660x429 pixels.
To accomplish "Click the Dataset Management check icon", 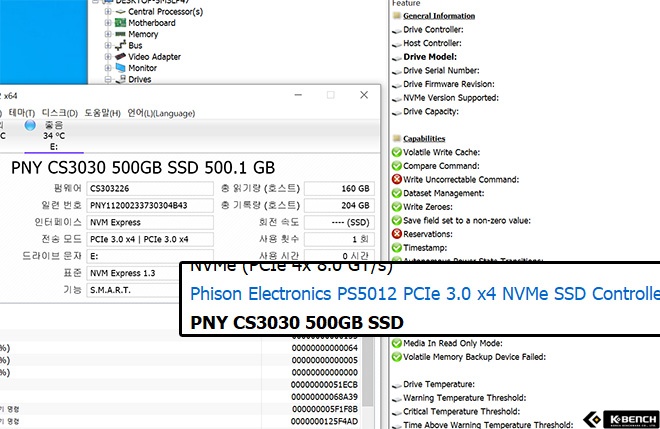I will click(x=397, y=193).
